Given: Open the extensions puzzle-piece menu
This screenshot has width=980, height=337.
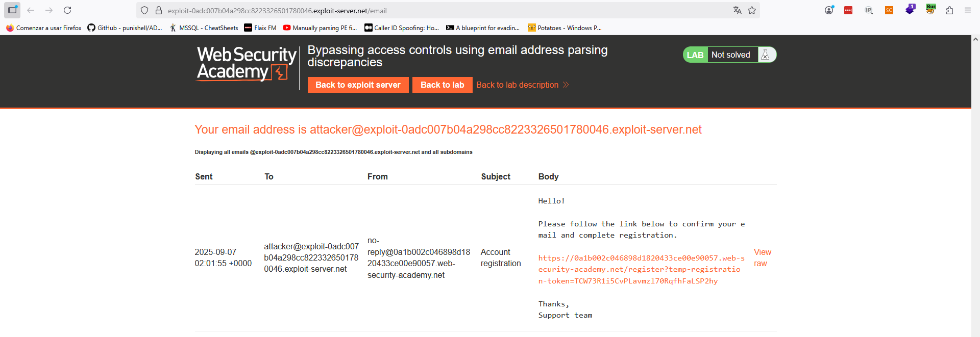Looking at the screenshot, I should [x=949, y=10].
